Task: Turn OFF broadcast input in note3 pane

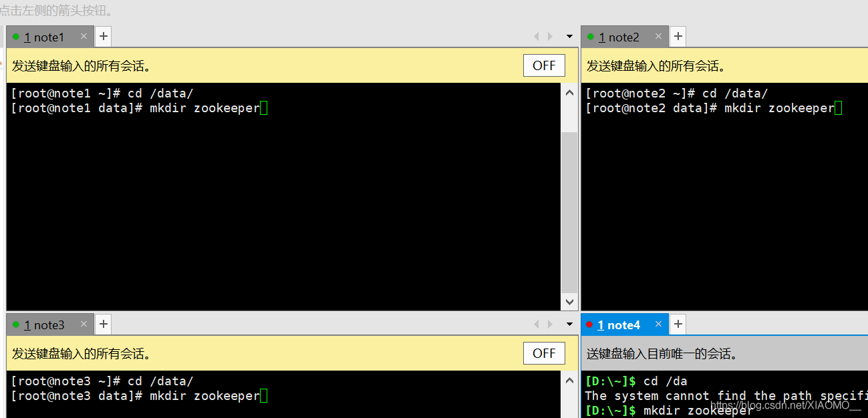Action: (x=544, y=353)
